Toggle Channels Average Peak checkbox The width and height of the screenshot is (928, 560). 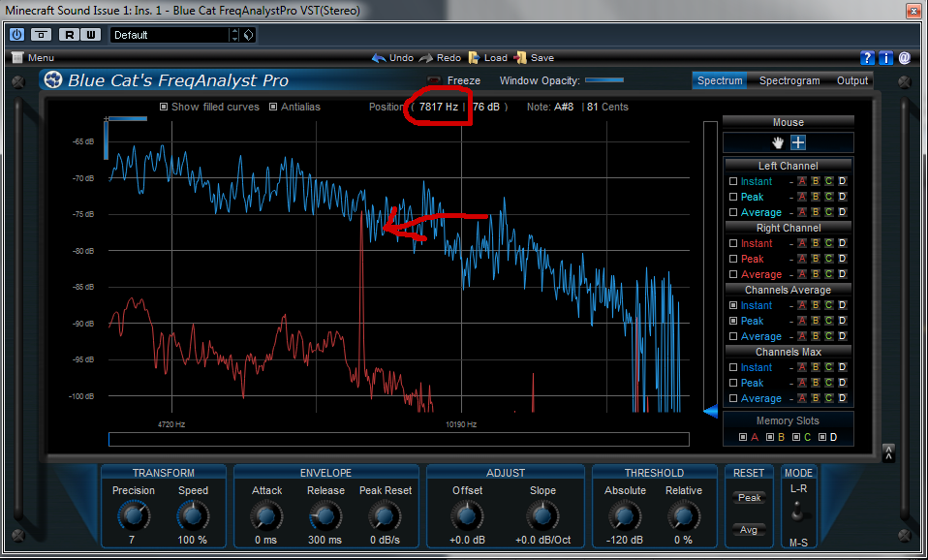point(733,321)
